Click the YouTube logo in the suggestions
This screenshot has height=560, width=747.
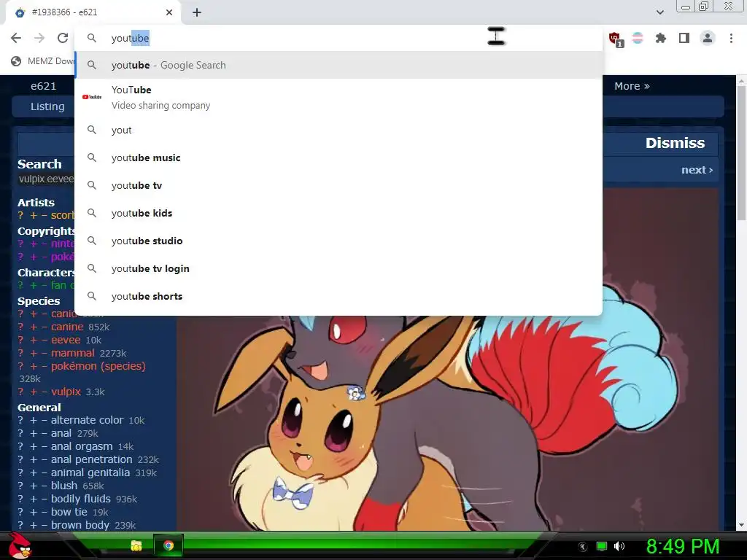[92, 97]
